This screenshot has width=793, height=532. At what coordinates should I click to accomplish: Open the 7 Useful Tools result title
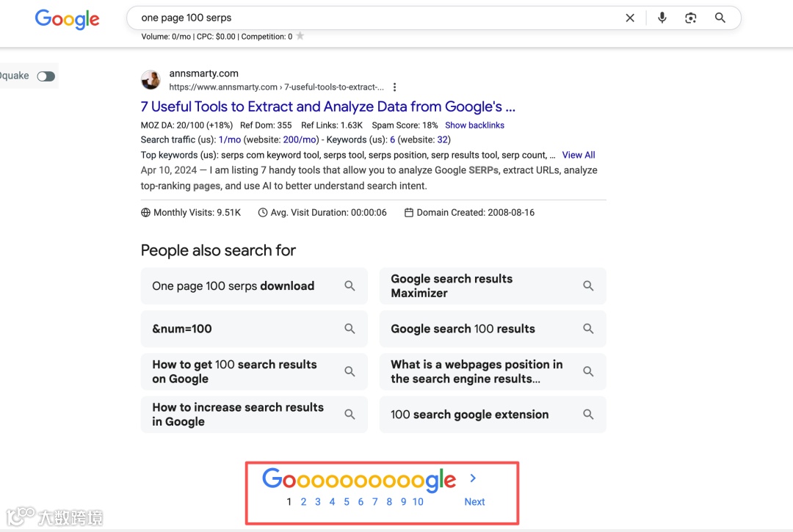pyautogui.click(x=327, y=106)
